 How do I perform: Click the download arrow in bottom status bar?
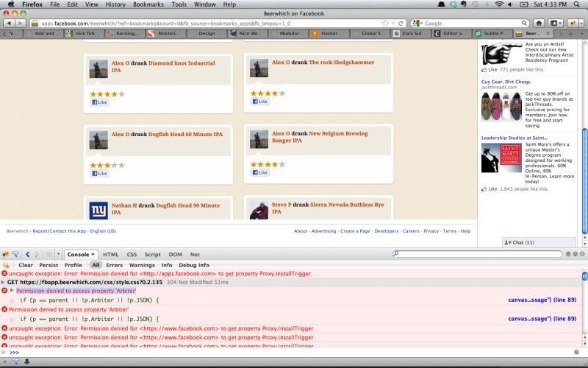click(x=26, y=361)
